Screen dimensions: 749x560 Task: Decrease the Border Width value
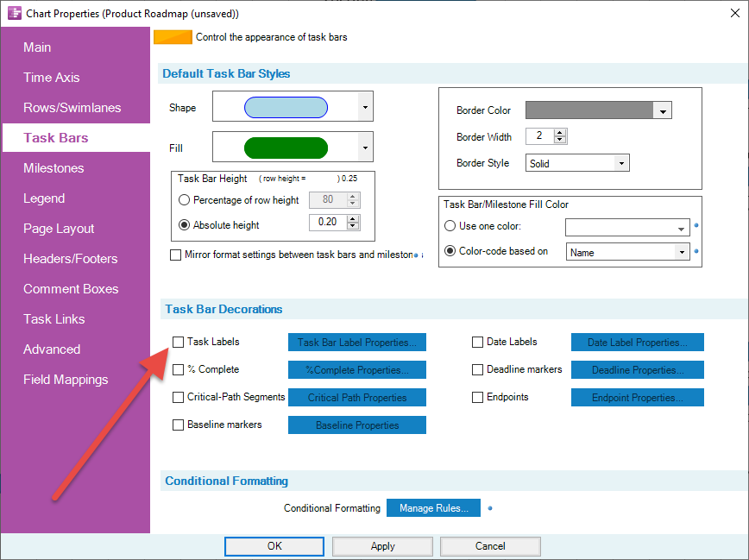(560, 140)
